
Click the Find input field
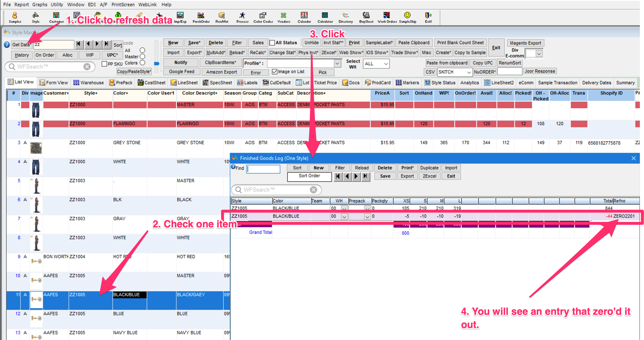tap(263, 169)
